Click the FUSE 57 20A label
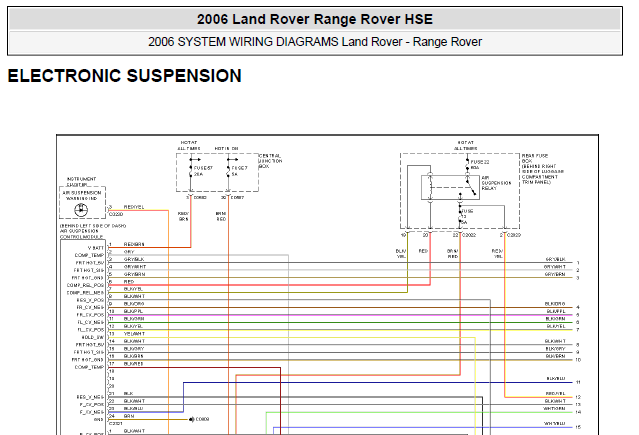 tap(203, 171)
